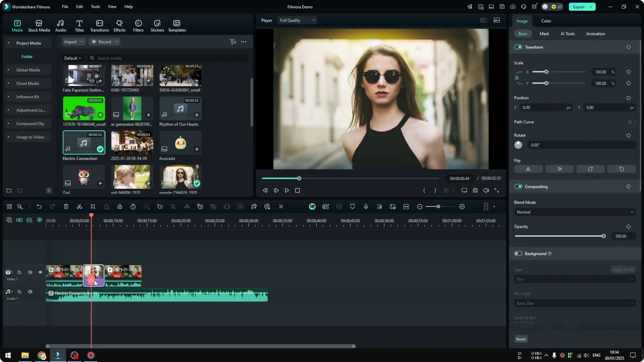Open the player Full Quality dropdown
Screen dimensions: 644x362
tap(297, 20)
